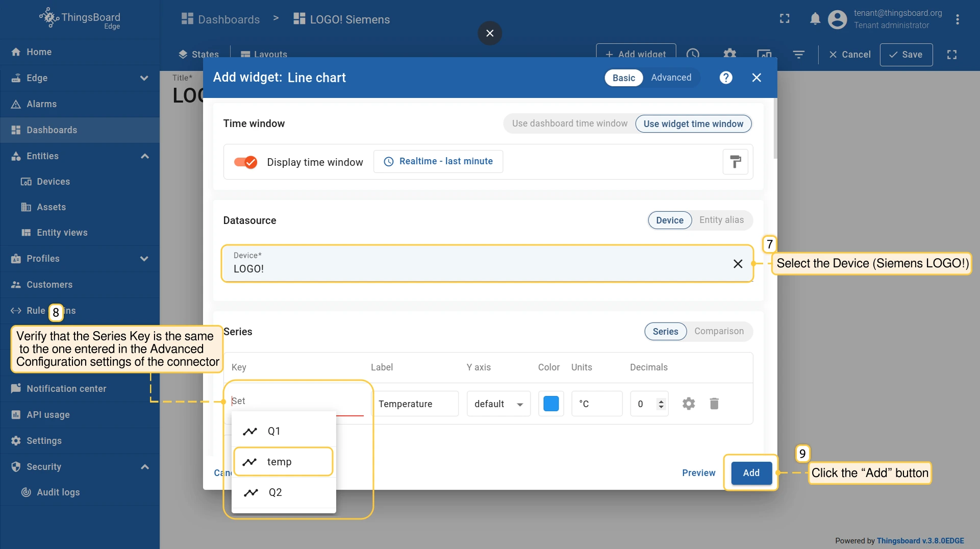Expand the Edge sidebar menu
980x549 pixels.
(144, 78)
